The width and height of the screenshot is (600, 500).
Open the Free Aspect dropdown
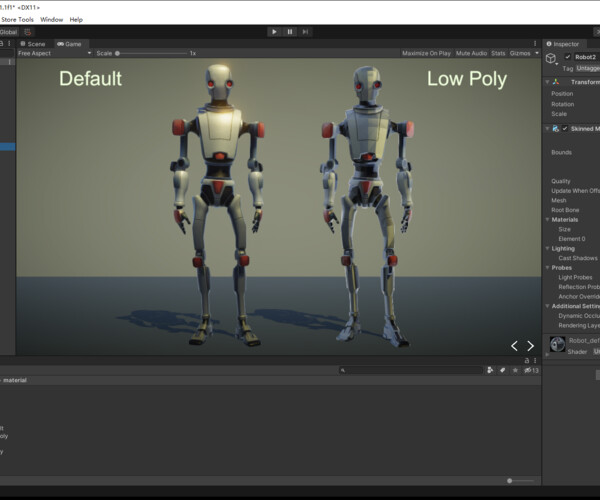[x=55, y=53]
